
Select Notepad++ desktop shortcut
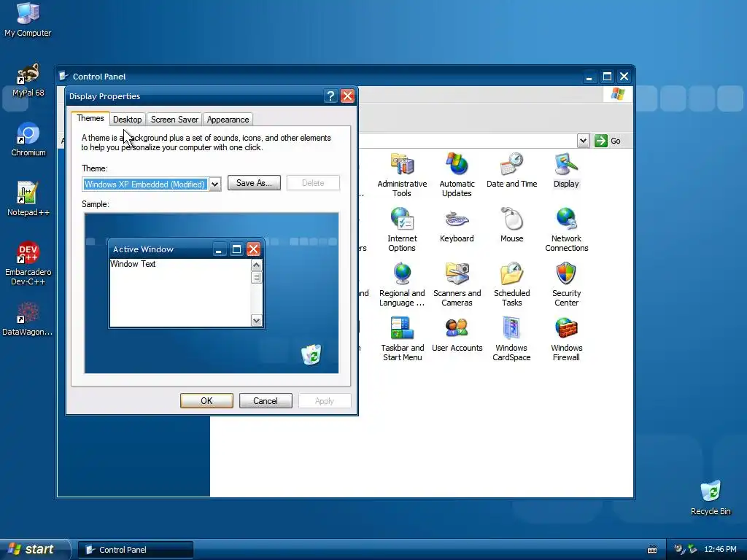[x=28, y=199]
